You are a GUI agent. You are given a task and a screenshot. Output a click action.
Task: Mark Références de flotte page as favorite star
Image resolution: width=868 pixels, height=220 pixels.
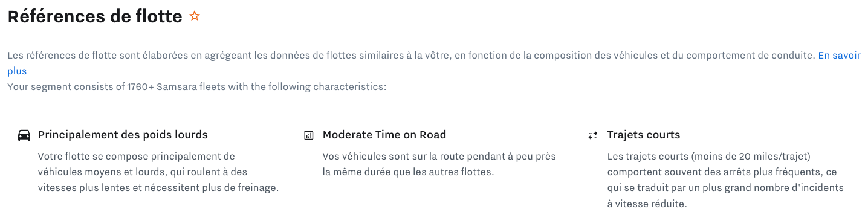pos(194,16)
